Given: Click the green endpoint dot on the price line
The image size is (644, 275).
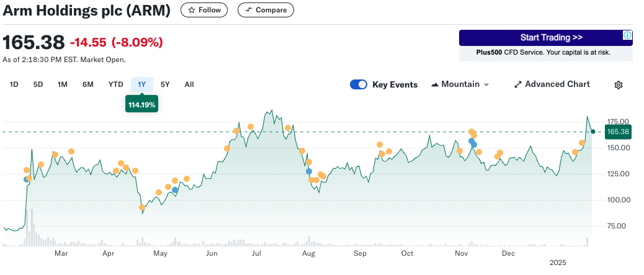Looking at the screenshot, I should 593,132.
